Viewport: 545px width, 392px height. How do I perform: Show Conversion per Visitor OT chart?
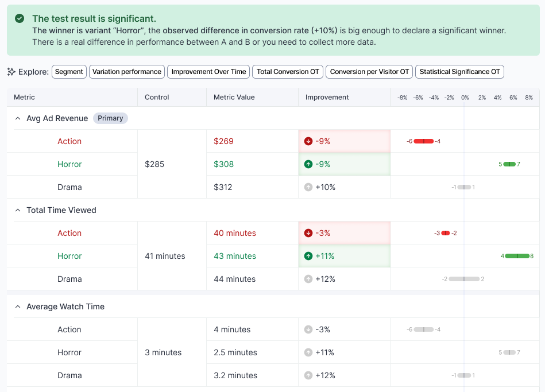click(369, 72)
